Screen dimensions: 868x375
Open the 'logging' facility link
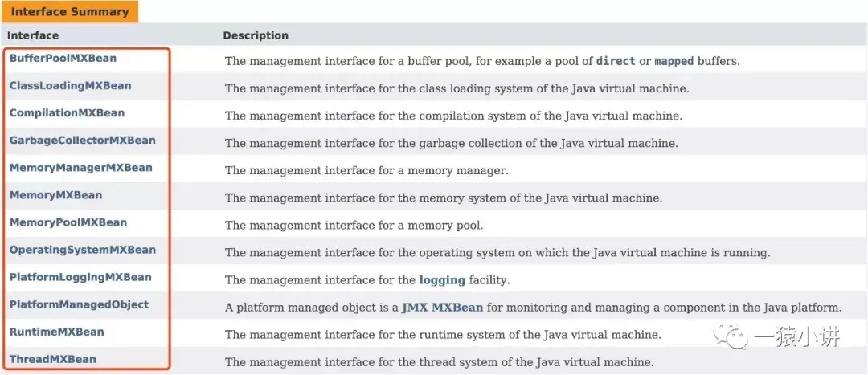442,280
